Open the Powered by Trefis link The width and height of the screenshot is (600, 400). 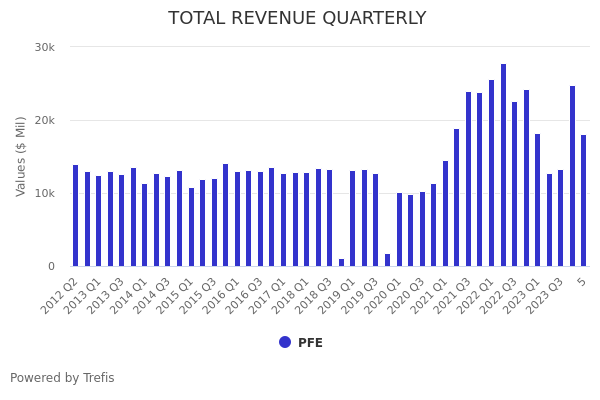tap(62, 378)
